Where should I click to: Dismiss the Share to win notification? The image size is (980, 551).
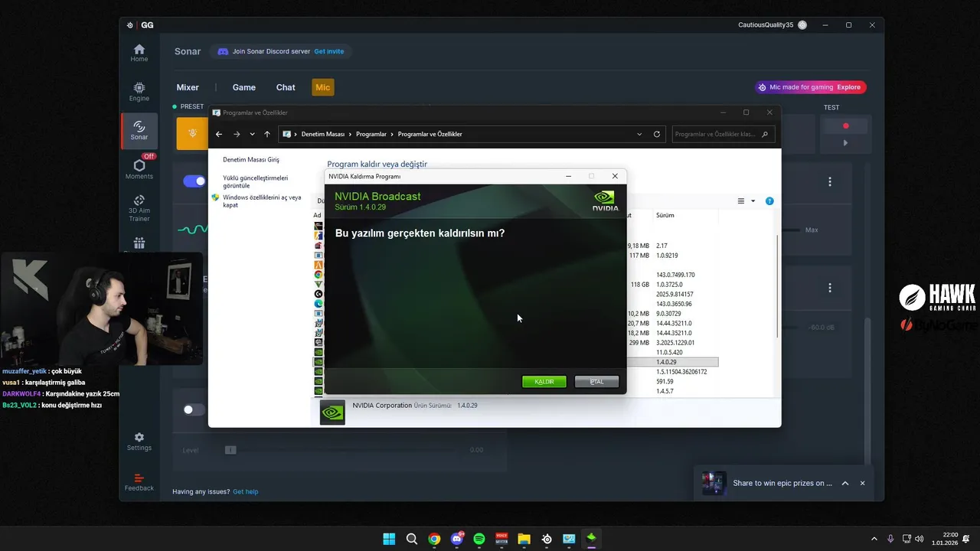862,483
